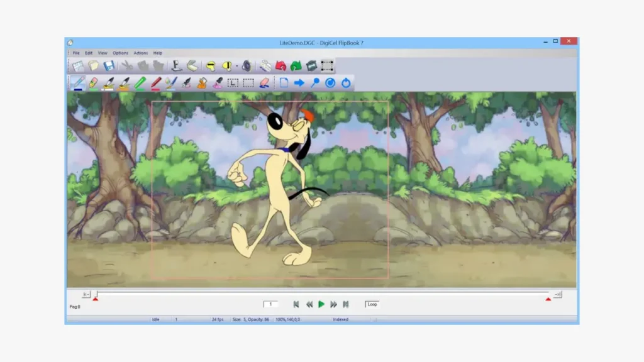Viewport: 644px width, 362px height.
Task: Open the small dropdown arrow beside yellow icons
Action: click(x=236, y=66)
